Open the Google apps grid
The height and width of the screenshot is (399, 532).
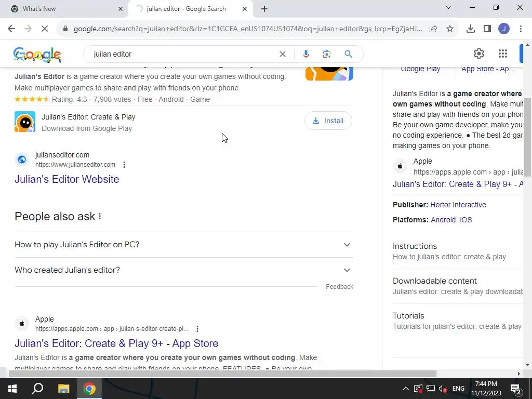coord(503,54)
